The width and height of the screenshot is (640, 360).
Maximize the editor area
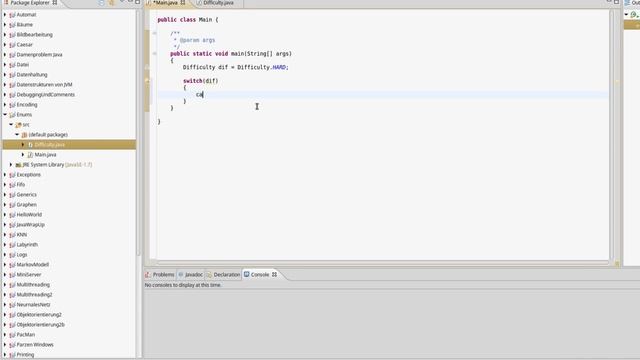(x=616, y=2)
